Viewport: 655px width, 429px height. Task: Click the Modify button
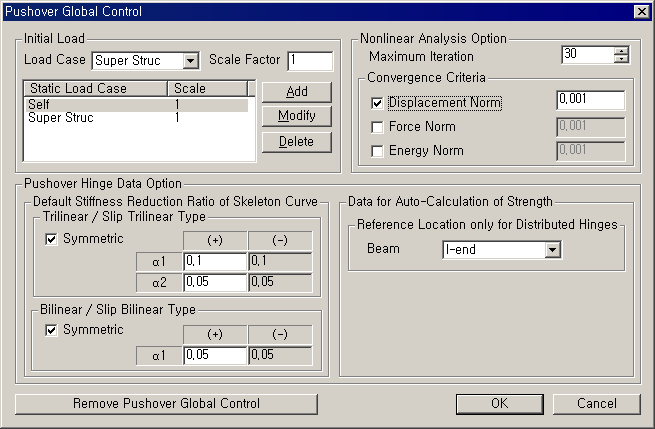tap(296, 116)
